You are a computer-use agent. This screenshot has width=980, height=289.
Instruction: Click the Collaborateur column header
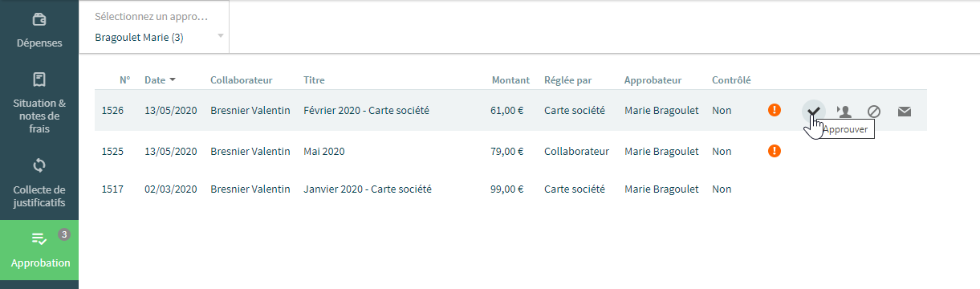[x=242, y=80]
